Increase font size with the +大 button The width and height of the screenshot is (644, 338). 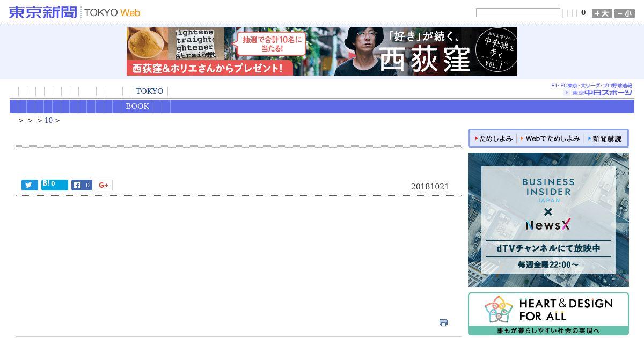[x=602, y=13]
